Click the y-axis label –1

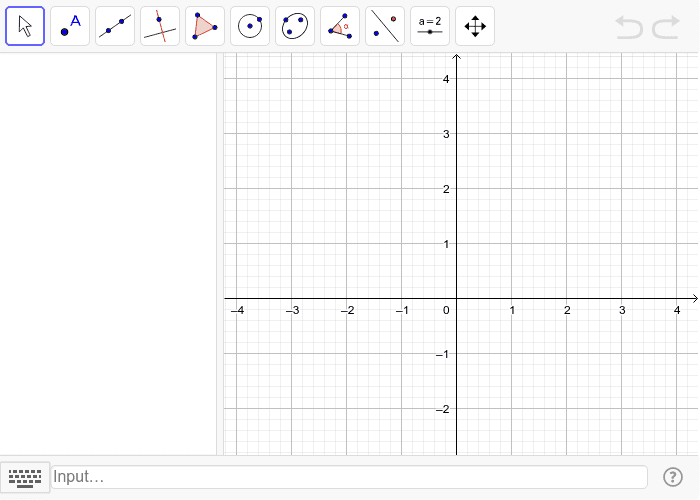[443, 354]
